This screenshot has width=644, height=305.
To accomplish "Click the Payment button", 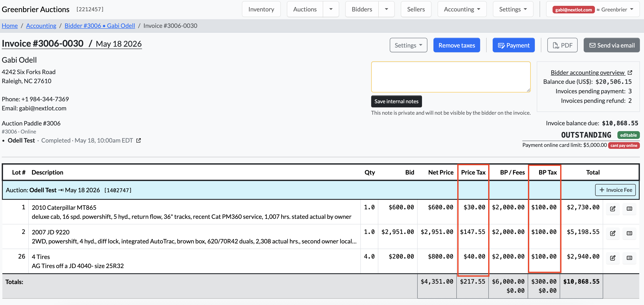I will (513, 45).
